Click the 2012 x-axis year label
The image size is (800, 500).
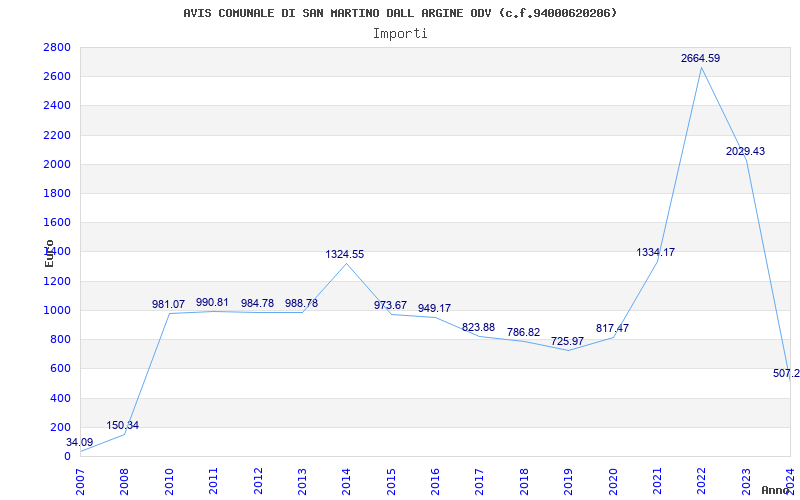258,481
